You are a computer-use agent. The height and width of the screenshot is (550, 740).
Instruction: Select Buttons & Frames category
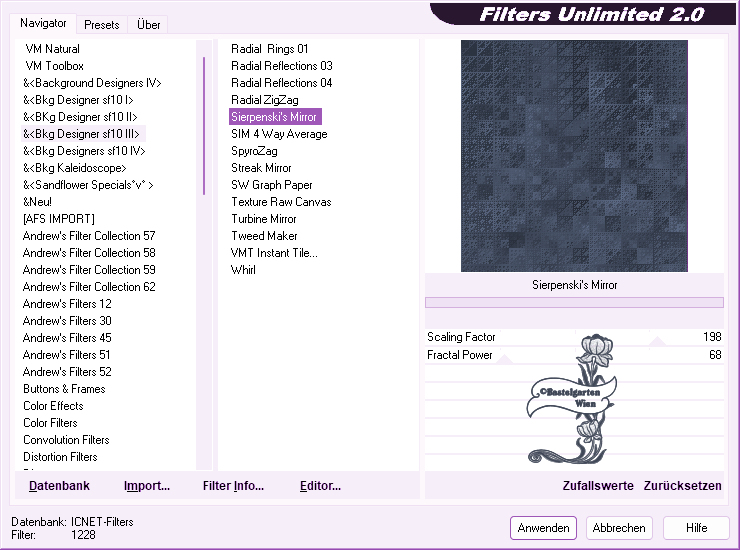point(64,389)
